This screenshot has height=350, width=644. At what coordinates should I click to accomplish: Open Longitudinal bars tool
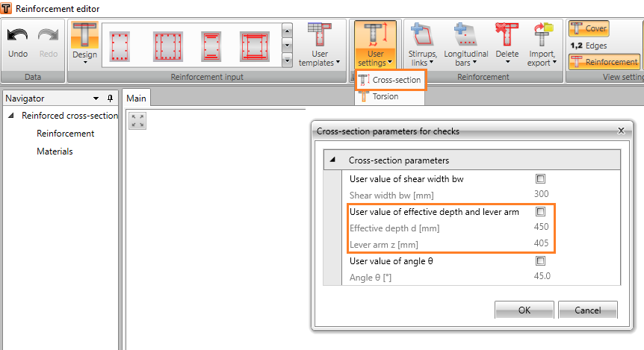point(465,45)
